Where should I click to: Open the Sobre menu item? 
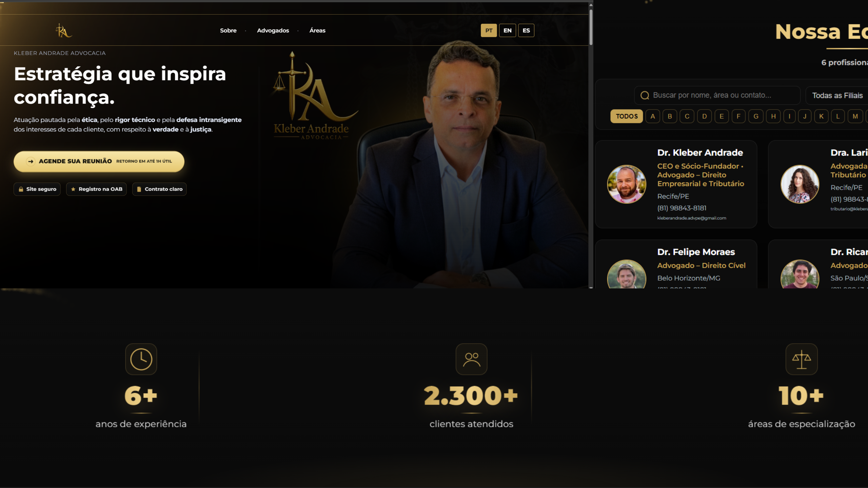tap(228, 30)
